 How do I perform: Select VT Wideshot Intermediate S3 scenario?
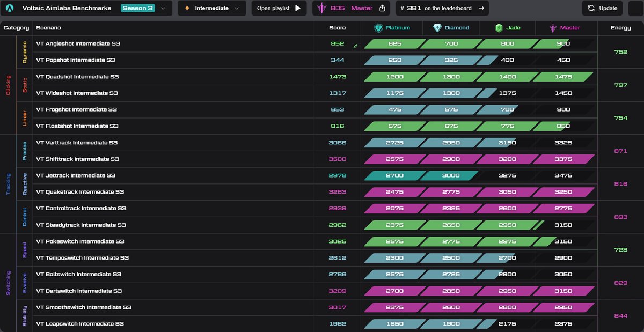[77, 93]
